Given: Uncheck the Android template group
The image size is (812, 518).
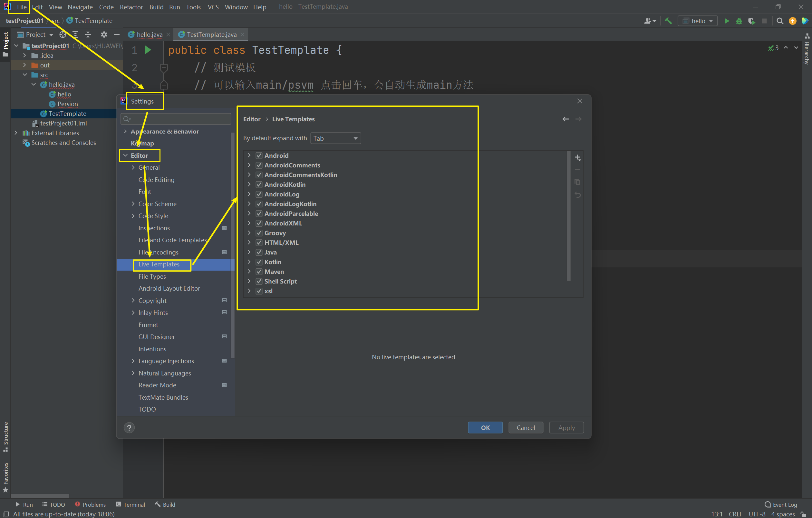Looking at the screenshot, I should (x=259, y=155).
